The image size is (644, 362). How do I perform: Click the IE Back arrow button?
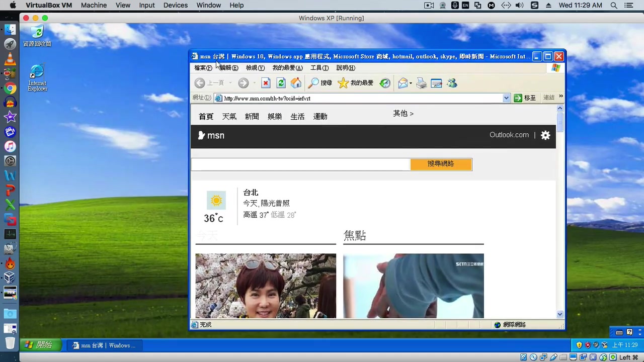coord(200,83)
